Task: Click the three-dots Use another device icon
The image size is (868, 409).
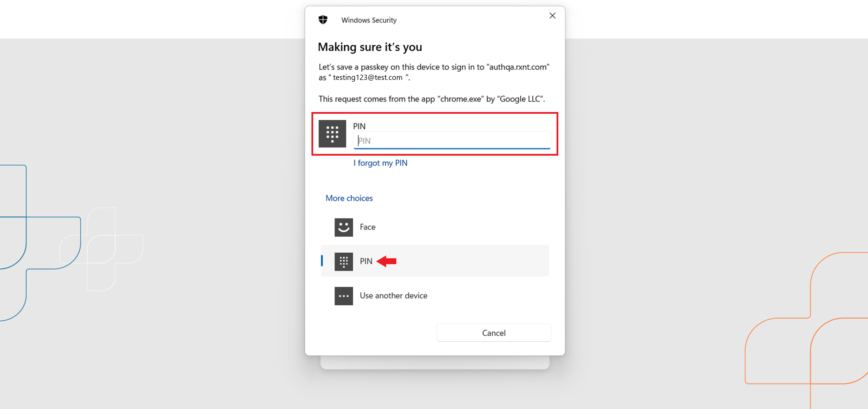Action: (x=344, y=296)
